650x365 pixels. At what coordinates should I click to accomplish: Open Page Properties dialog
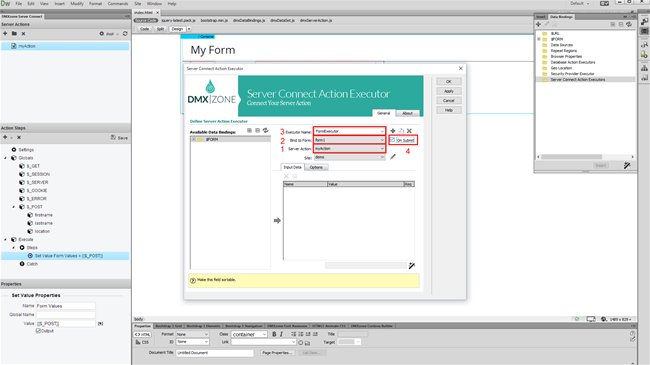tap(277, 353)
